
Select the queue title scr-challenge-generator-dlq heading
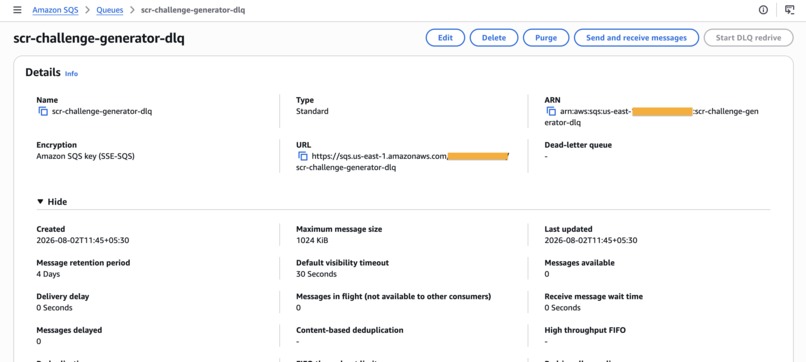tap(99, 39)
